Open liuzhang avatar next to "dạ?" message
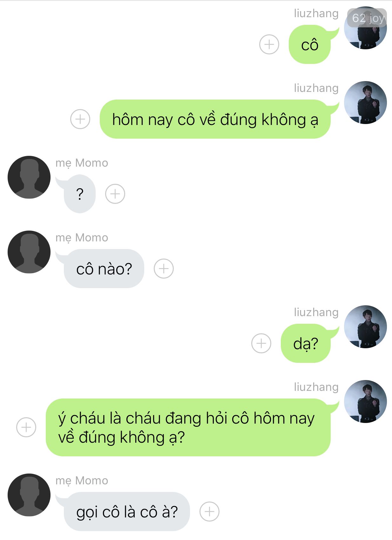This screenshot has width=392, height=540. pos(365,327)
